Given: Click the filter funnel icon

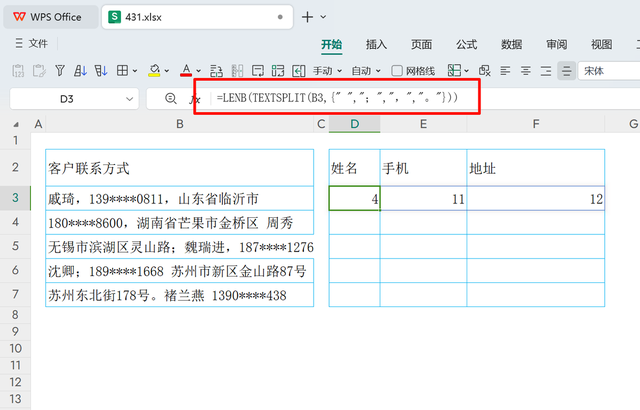Looking at the screenshot, I should pos(60,71).
